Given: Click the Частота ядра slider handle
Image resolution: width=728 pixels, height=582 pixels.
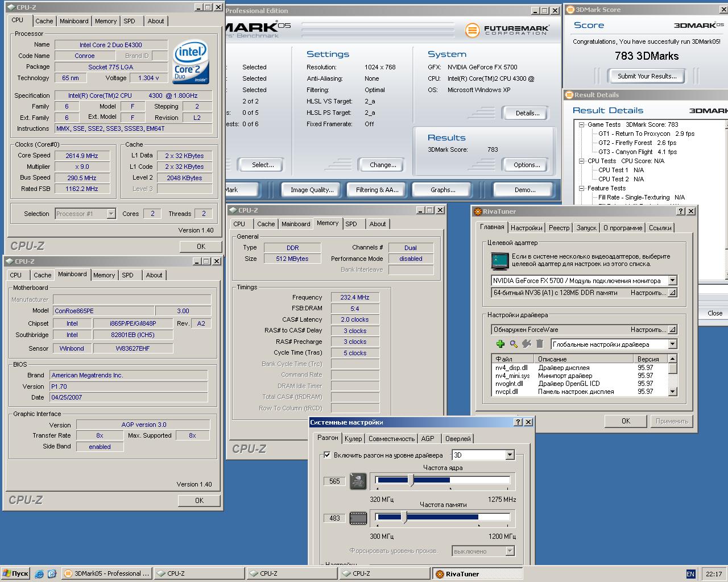Looking at the screenshot, I should coord(412,481).
